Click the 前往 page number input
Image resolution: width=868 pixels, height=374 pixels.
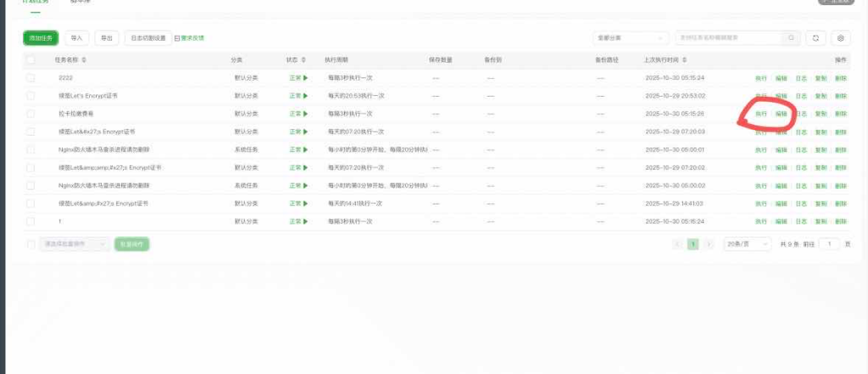829,244
